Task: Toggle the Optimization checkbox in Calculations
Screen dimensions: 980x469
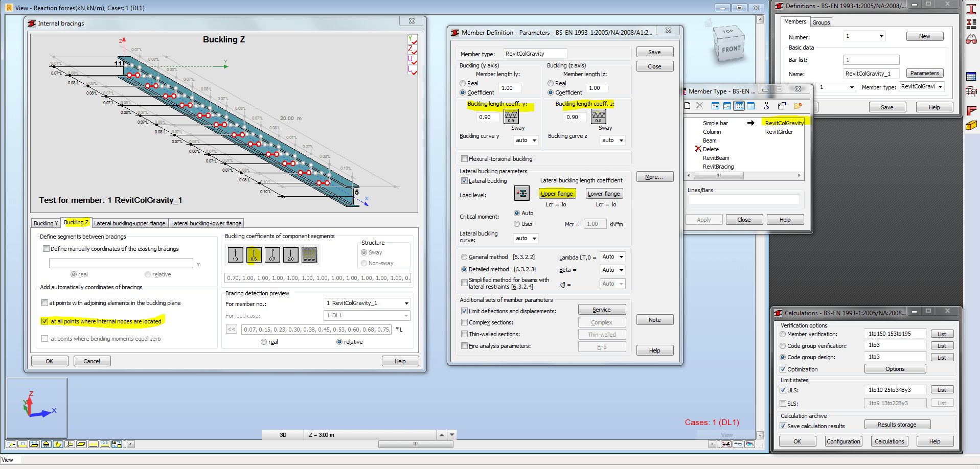Action: click(x=783, y=369)
